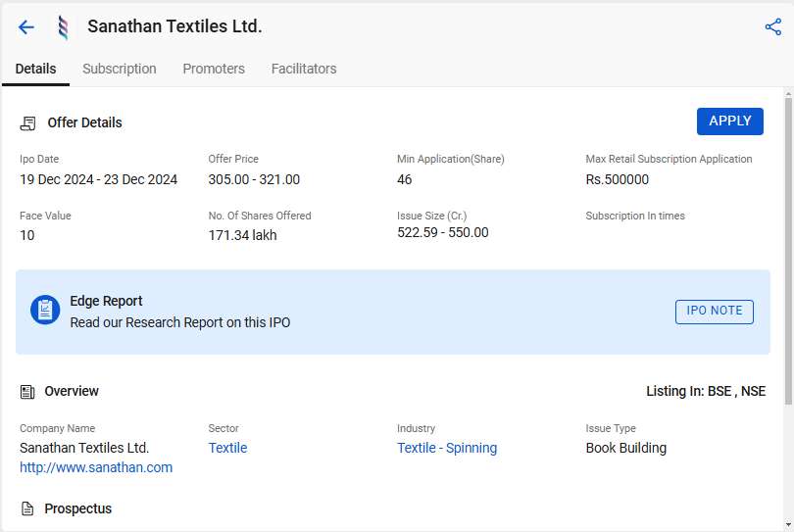The width and height of the screenshot is (794, 532).
Task: Click the Min Application value 46
Action: [405, 179]
